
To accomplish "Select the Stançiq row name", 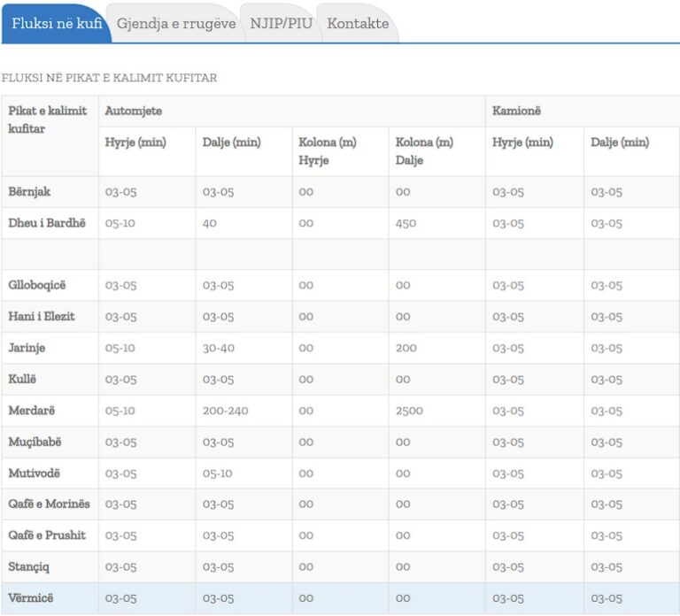I will [x=28, y=567].
